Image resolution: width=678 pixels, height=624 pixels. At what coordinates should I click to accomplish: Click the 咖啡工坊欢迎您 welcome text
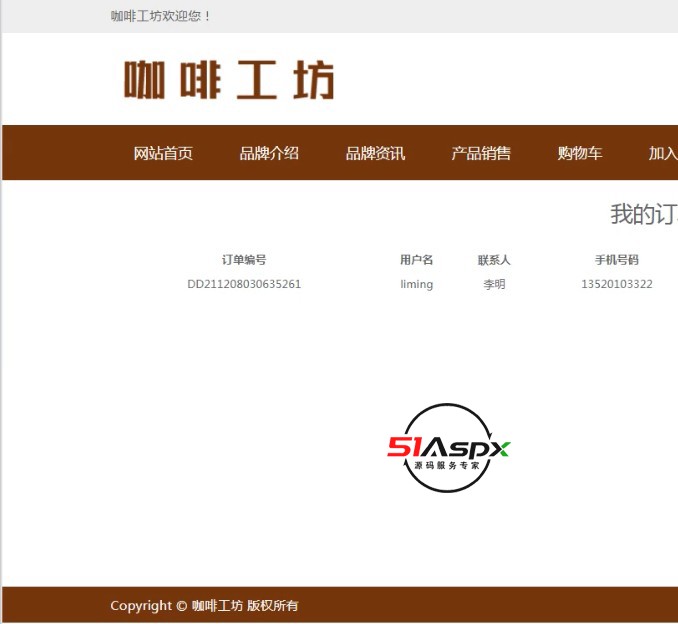[160, 16]
